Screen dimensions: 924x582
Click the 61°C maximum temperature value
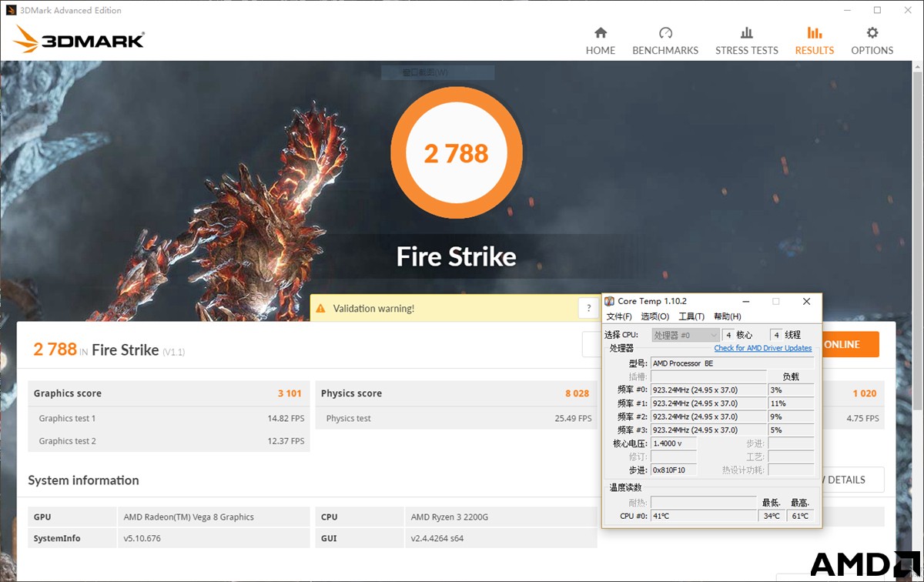coord(801,516)
